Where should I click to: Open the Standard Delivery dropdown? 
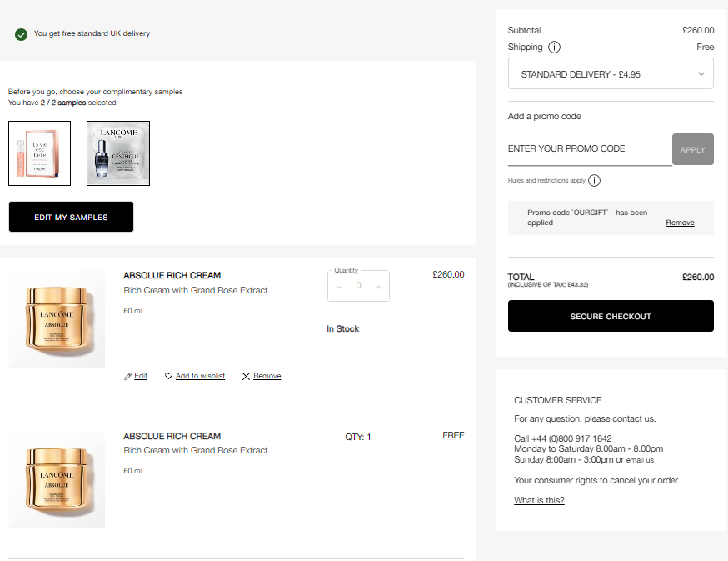pyautogui.click(x=611, y=74)
